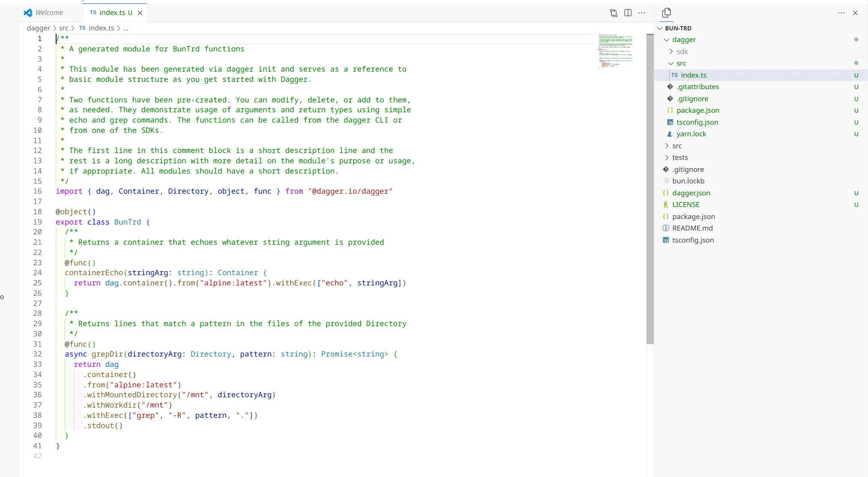The width and height of the screenshot is (868, 477).
Task: Click the U status badge beside index.ts
Action: tap(856, 75)
